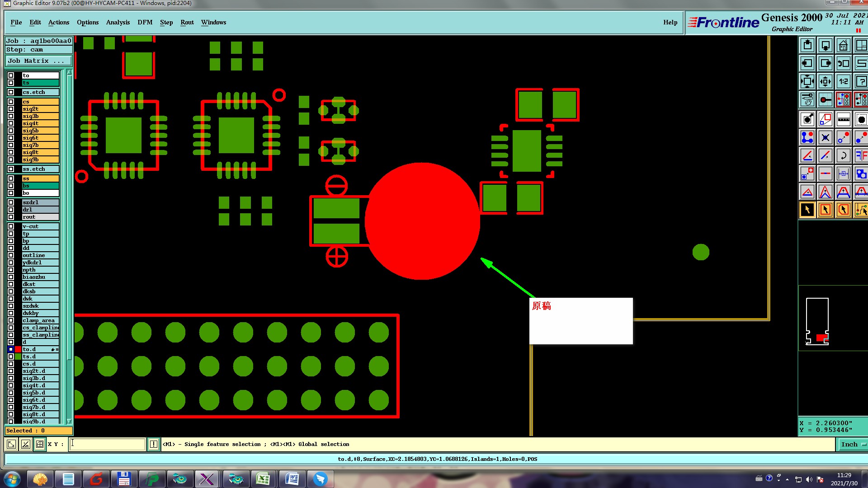Click the red color swatch of to.d layer
868x488 pixels.
(18, 349)
